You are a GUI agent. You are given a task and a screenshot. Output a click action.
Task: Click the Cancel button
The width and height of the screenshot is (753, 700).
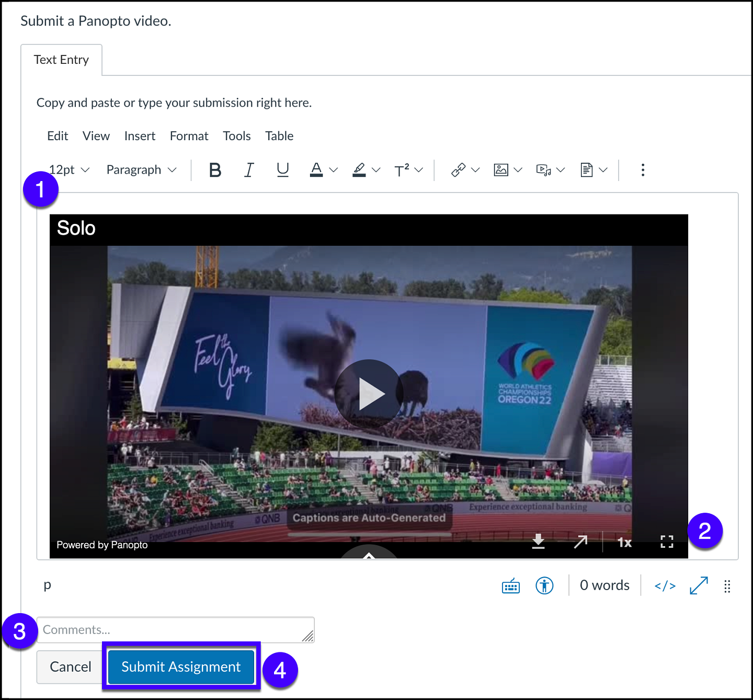tap(70, 667)
